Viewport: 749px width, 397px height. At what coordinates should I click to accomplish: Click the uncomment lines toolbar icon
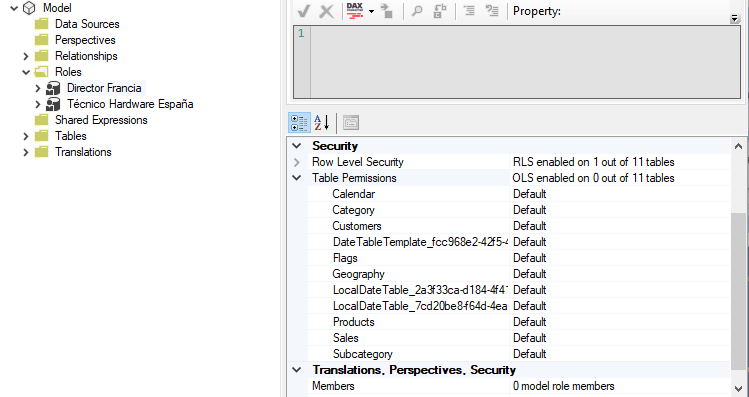click(x=492, y=11)
